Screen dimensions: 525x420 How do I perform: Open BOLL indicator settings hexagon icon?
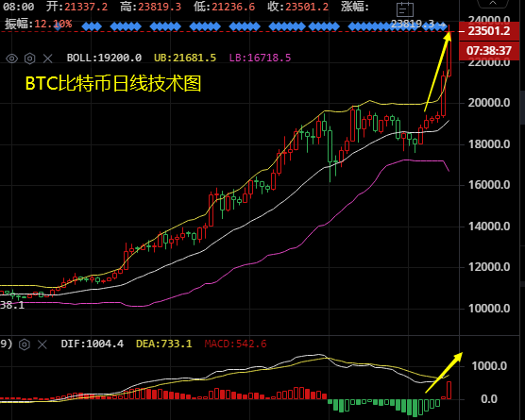(x=30, y=59)
